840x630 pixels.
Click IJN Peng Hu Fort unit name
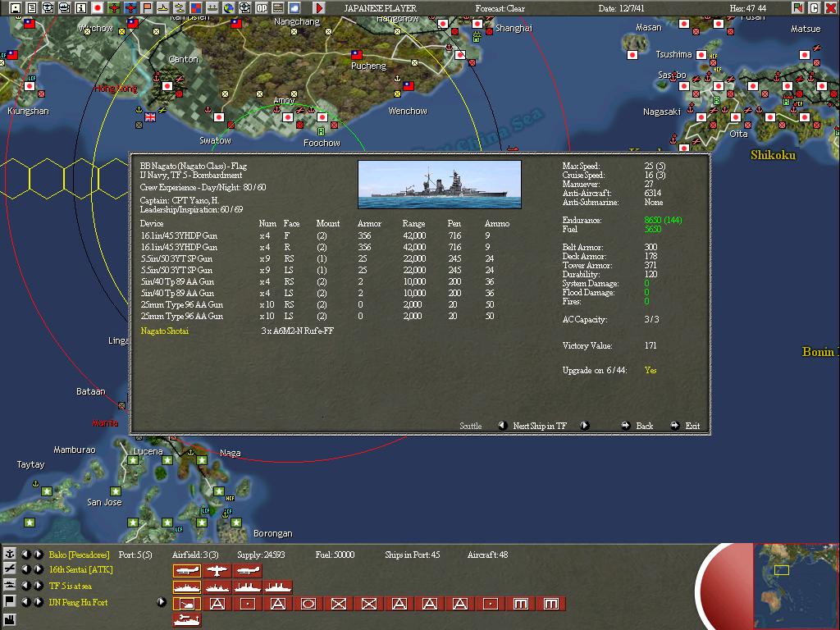pyautogui.click(x=78, y=602)
